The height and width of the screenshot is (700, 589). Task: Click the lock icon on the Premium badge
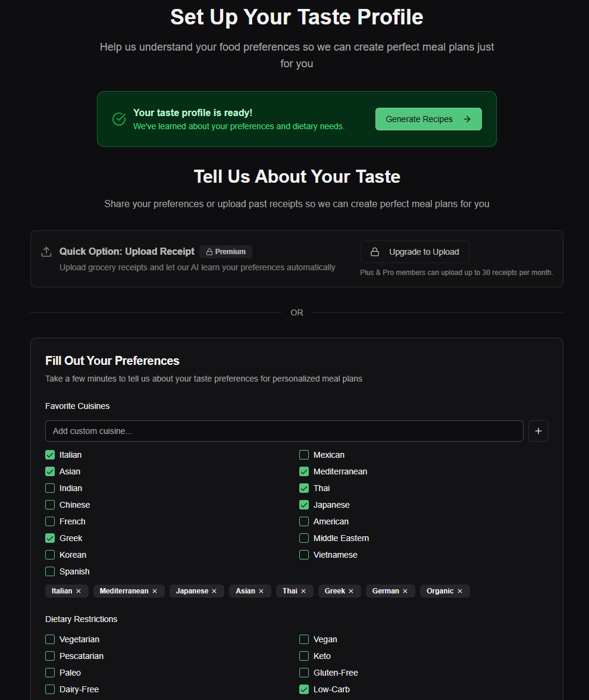point(209,252)
